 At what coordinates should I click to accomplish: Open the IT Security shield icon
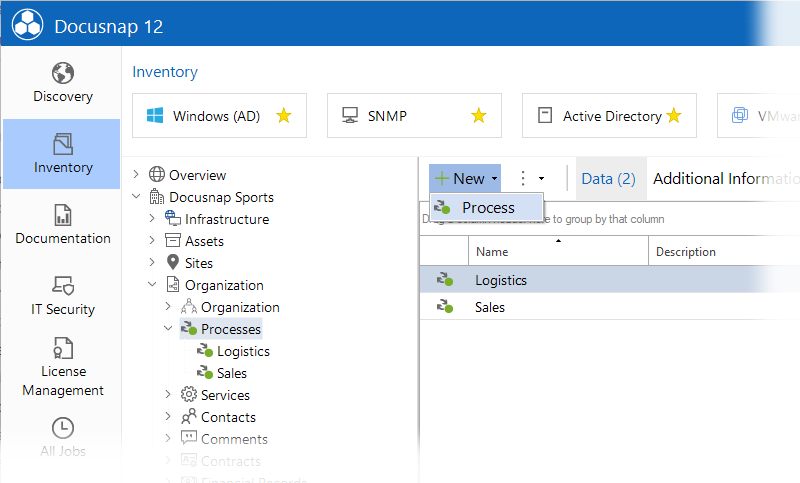pyautogui.click(x=63, y=286)
